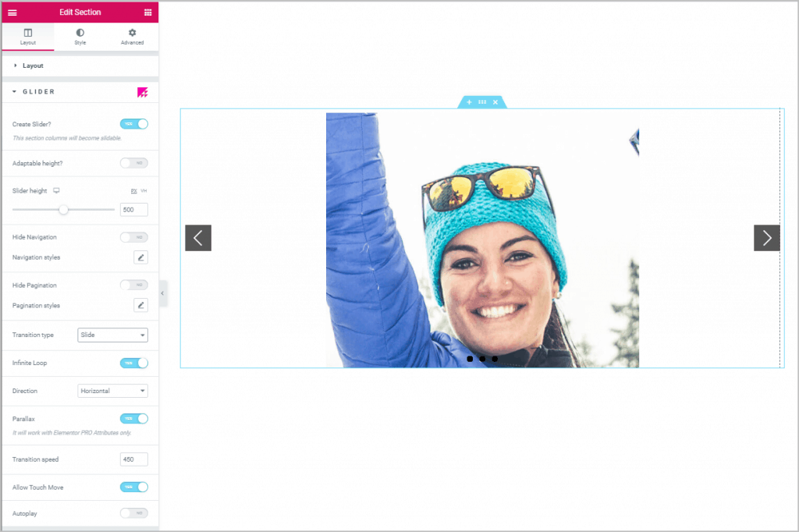The image size is (799, 532).
Task: Enable the Adaptable height toggle
Action: click(133, 163)
